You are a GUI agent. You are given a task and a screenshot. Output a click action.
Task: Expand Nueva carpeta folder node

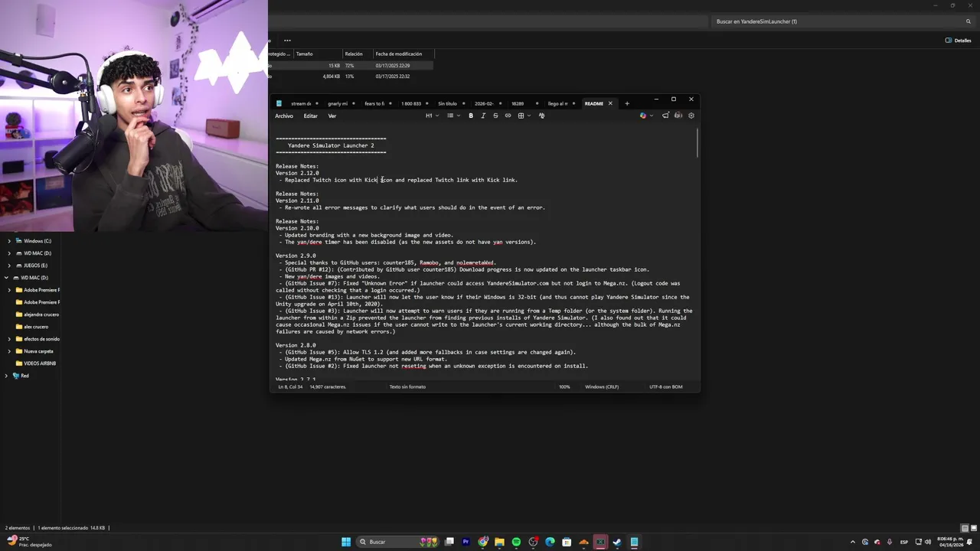9,351
